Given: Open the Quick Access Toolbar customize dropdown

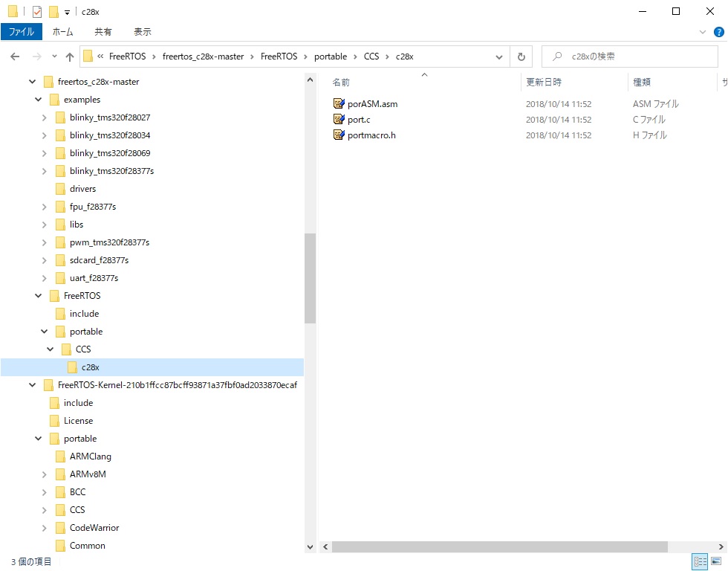Looking at the screenshot, I should coord(68,13).
